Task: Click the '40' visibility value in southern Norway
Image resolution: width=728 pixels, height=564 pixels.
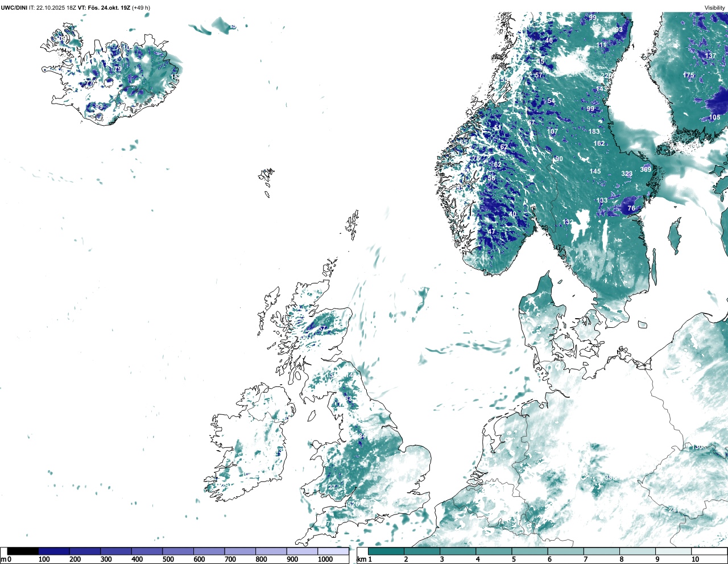Action: pos(512,214)
